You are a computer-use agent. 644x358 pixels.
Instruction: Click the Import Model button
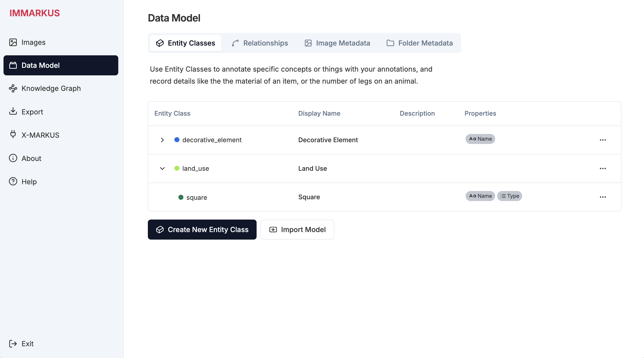point(297,230)
